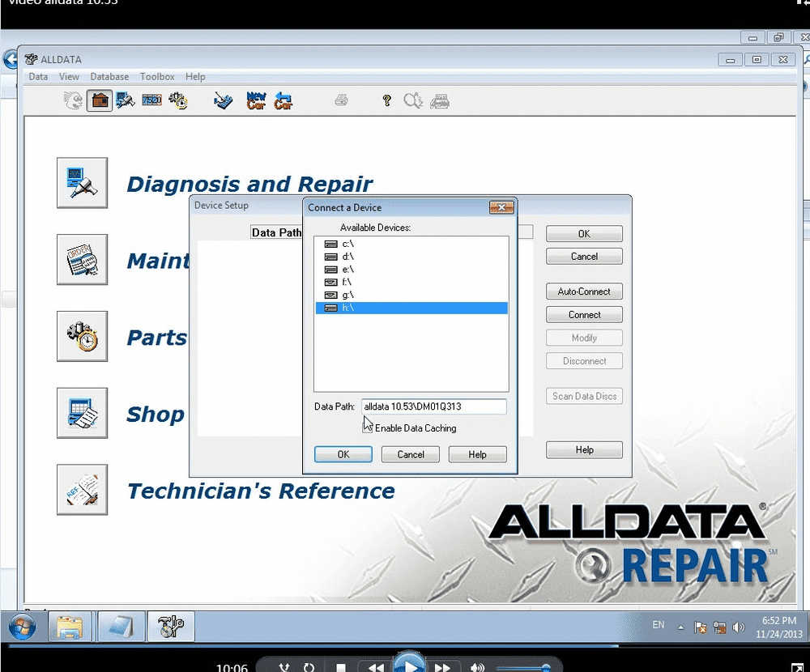Click the greyed-out back arrow toolbar icon
The height and width of the screenshot is (672, 810).
point(73,100)
